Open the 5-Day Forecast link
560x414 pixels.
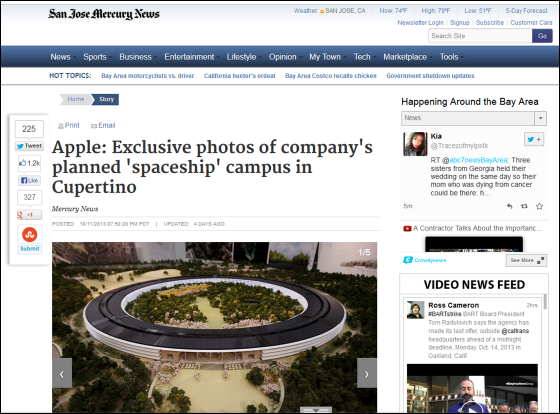pos(526,11)
